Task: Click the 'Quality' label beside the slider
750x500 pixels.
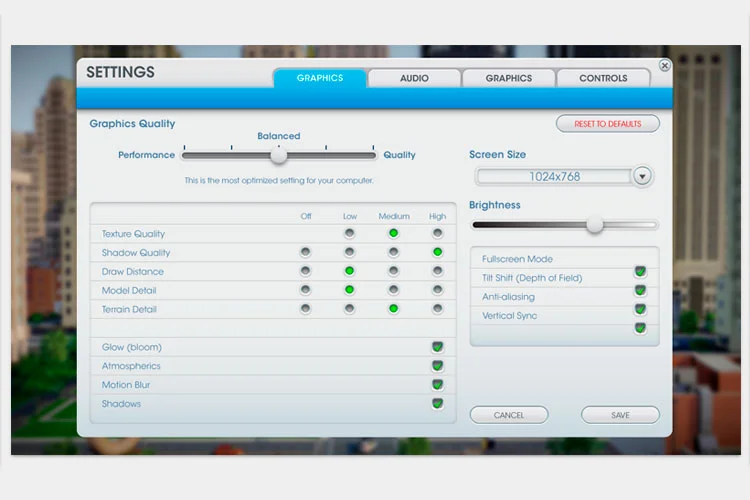Action: [x=399, y=155]
